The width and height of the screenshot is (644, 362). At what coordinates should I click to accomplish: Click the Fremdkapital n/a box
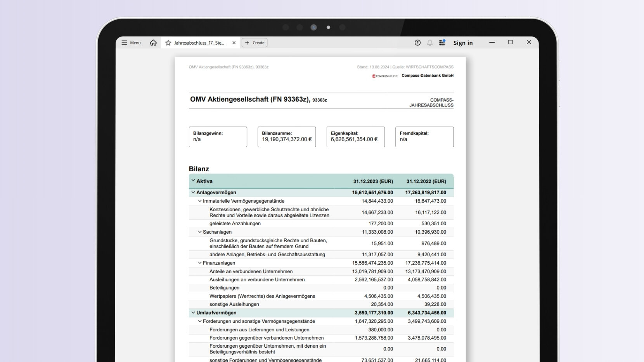[x=424, y=137]
